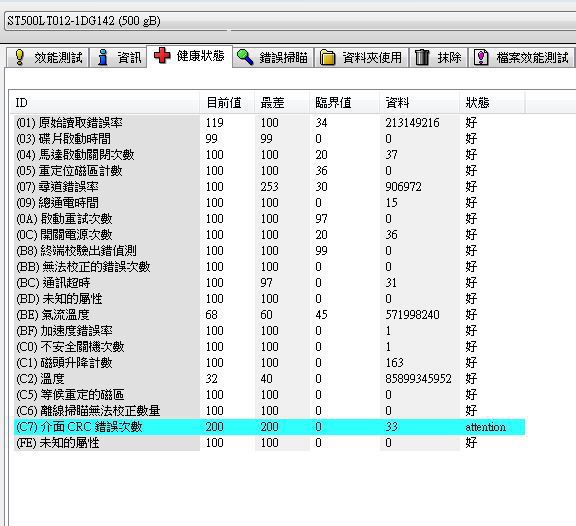Switch to the 資料夾使用 tab
The width and height of the screenshot is (576, 526).
pos(361,58)
